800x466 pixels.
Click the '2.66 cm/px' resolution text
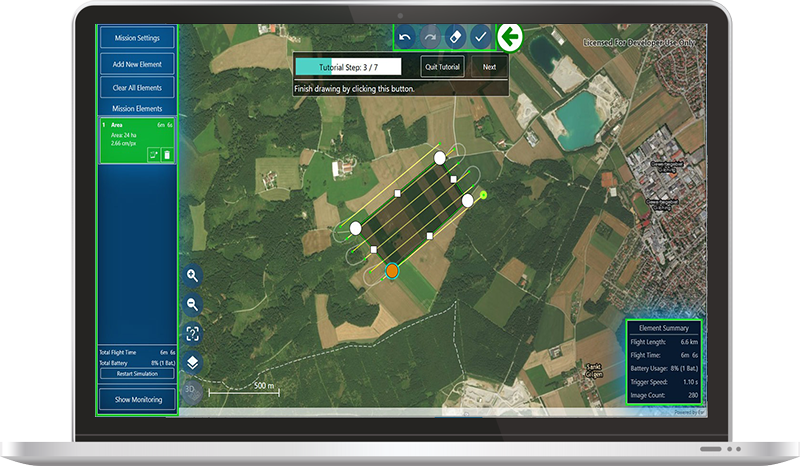123,143
